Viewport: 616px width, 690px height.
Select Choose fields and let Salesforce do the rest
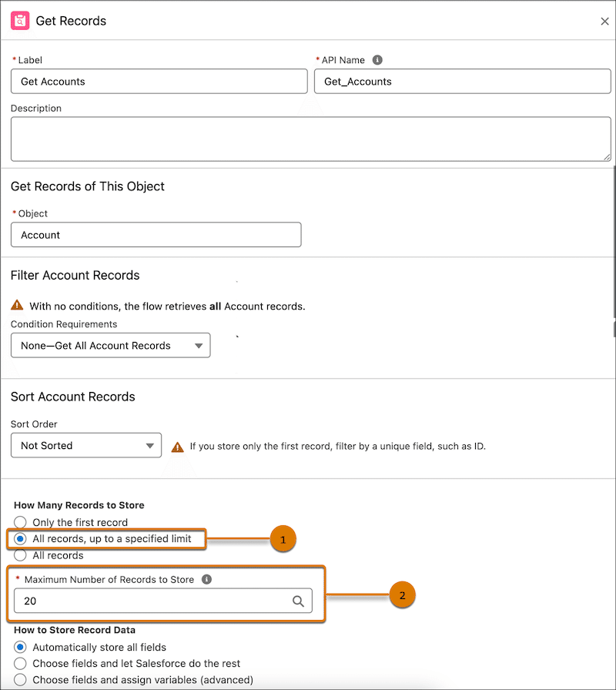pos(20,664)
